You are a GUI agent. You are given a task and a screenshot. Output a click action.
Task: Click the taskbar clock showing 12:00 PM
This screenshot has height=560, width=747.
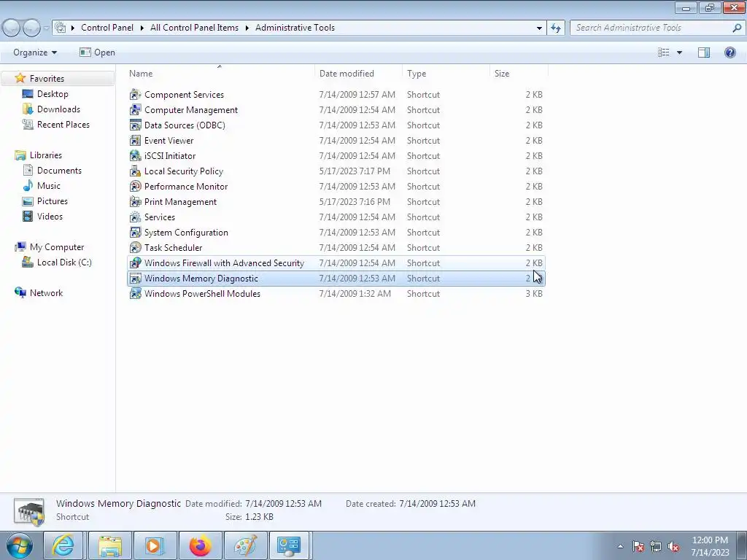[x=710, y=546]
